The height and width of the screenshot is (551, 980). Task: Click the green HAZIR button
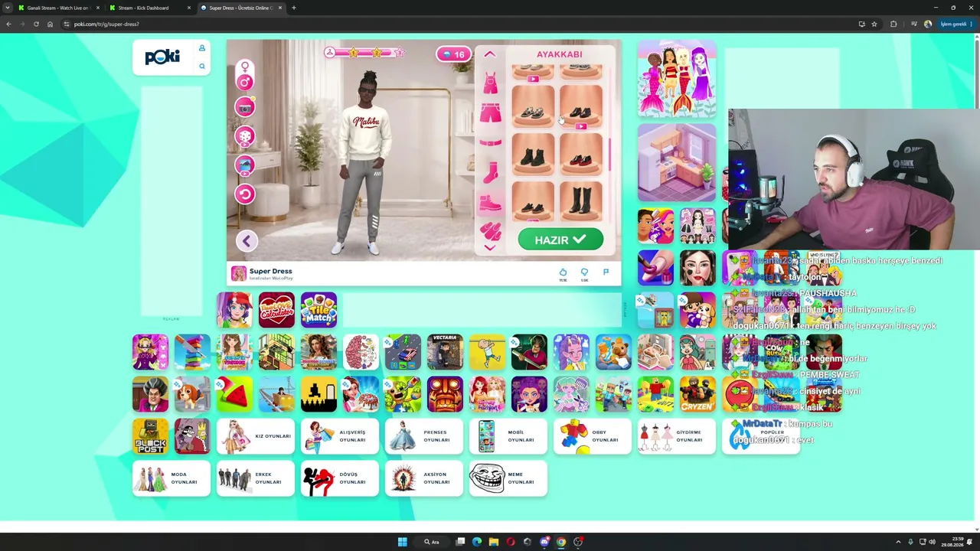[x=560, y=240]
